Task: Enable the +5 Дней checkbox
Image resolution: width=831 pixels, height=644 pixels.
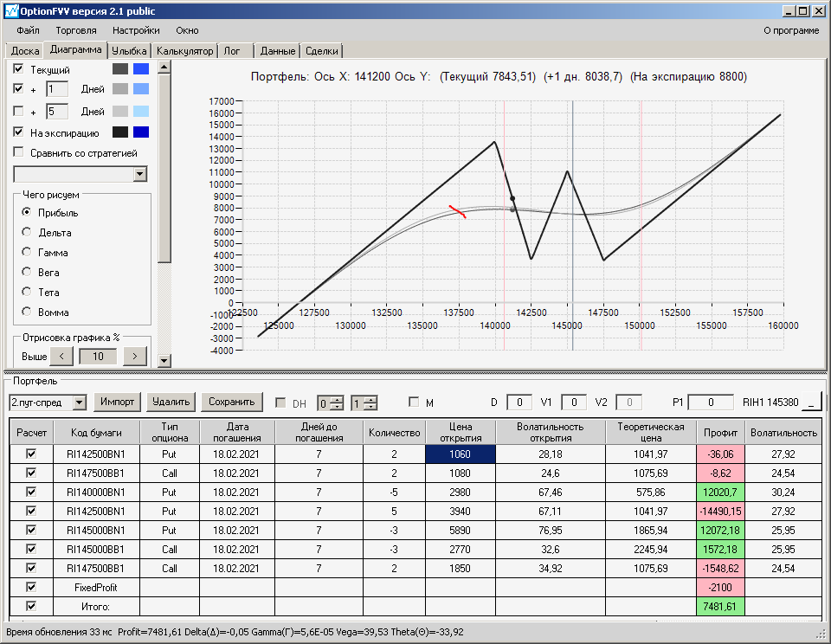Action: point(18,111)
